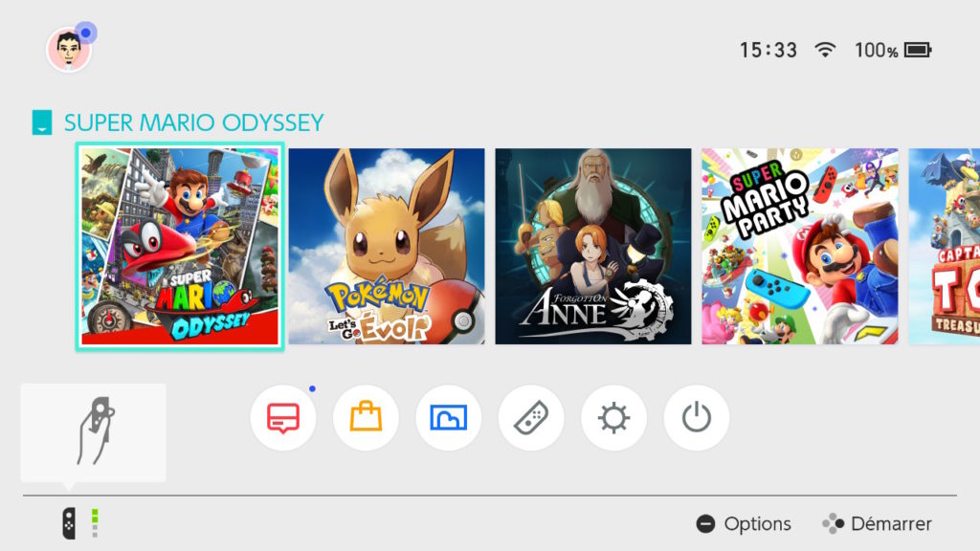
Task: Open the Controllers Joy-Con icon
Action: tap(531, 418)
